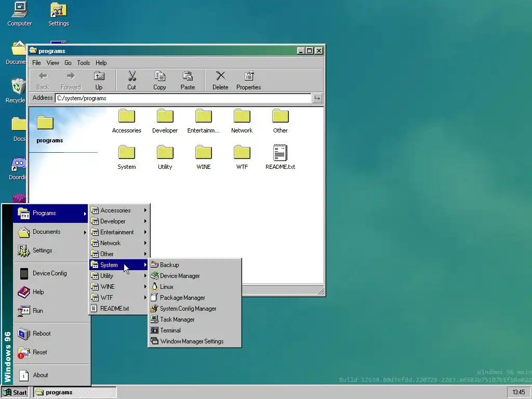
Task: Launch Package Manager
Action: 195,298
